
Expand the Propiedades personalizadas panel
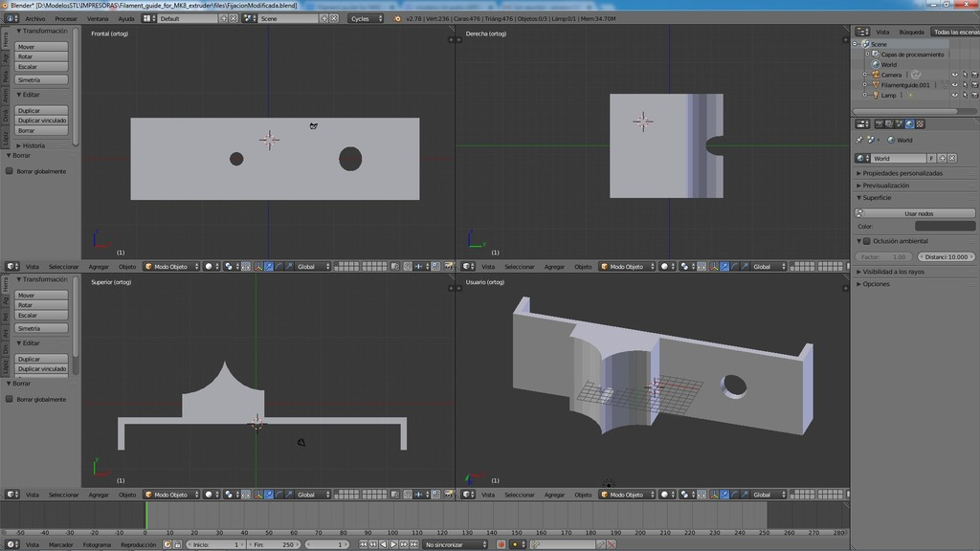(902, 173)
